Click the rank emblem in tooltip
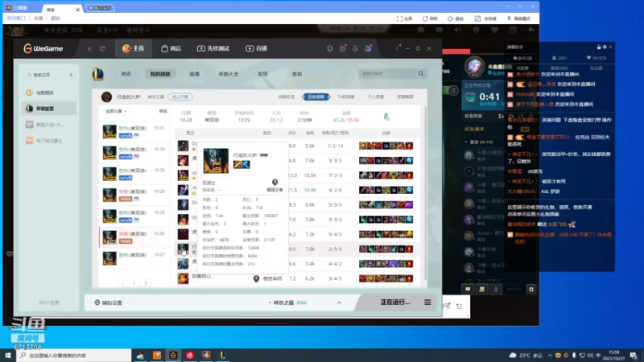 click(x=275, y=182)
